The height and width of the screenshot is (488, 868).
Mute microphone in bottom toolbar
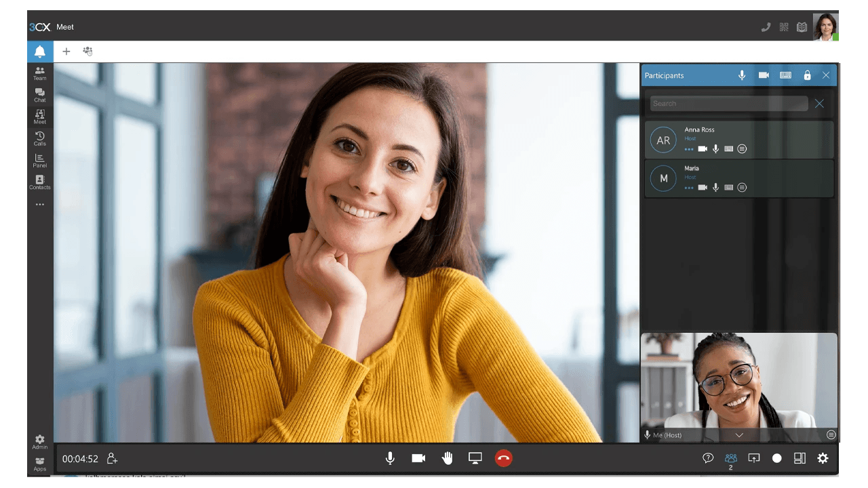(390, 458)
